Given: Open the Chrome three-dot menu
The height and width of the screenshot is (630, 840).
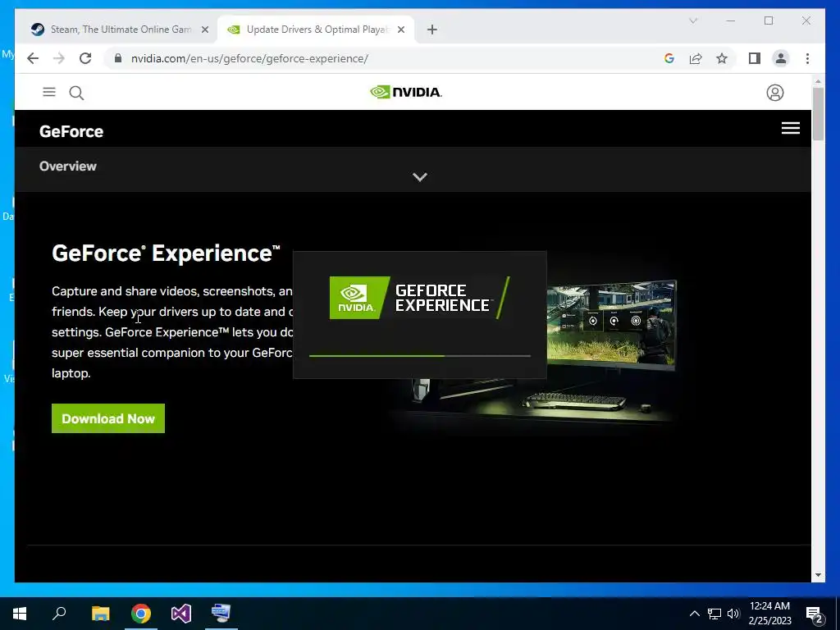Looking at the screenshot, I should click(x=807, y=58).
